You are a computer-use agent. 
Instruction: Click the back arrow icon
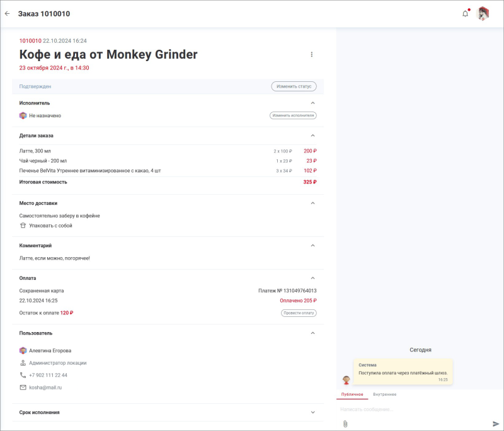8,14
